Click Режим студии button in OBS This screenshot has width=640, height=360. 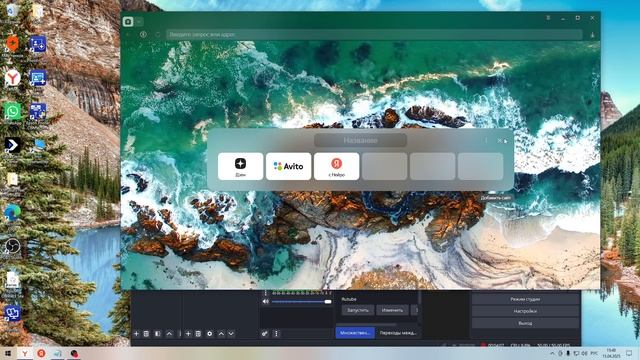pyautogui.click(x=525, y=299)
